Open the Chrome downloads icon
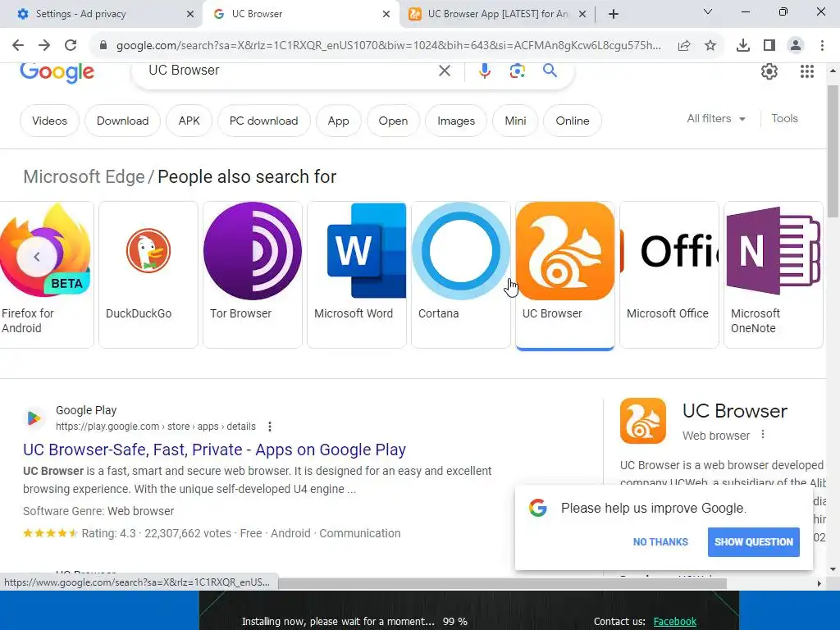Viewport: 840px width, 630px height. (743, 46)
